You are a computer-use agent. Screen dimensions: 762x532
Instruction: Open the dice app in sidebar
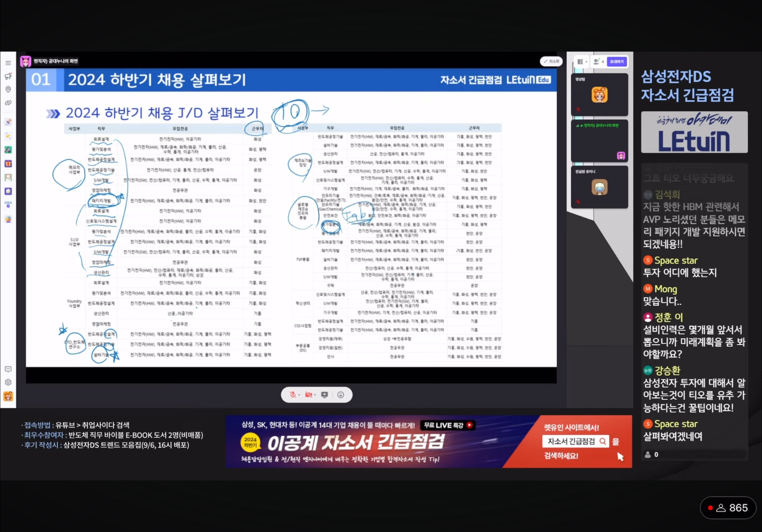(x=8, y=191)
